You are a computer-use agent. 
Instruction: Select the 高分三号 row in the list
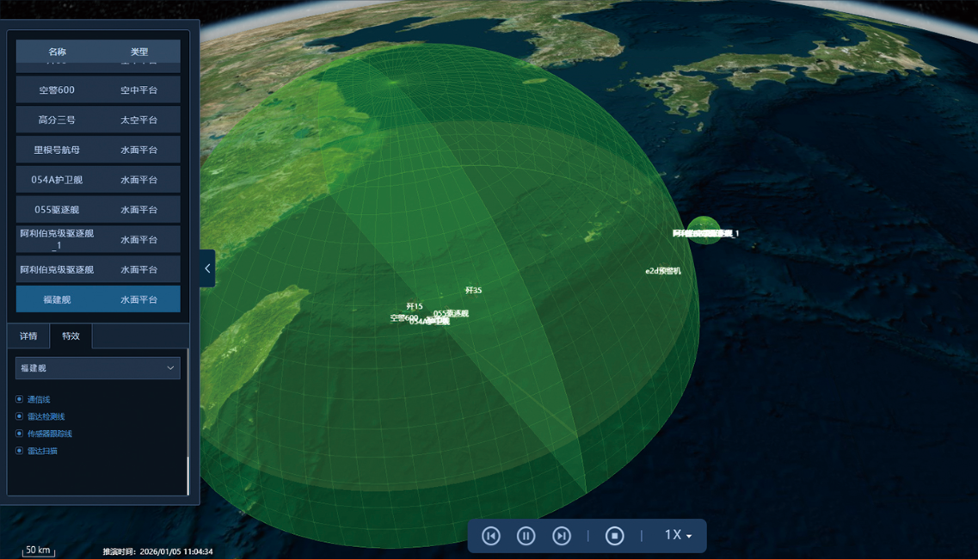[98, 120]
